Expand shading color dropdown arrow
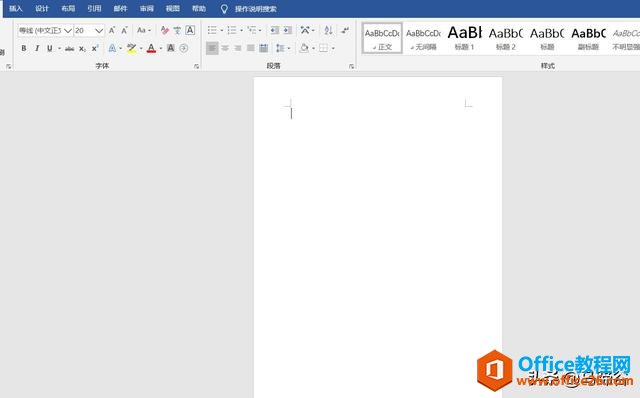The width and height of the screenshot is (640, 398). pyautogui.click(x=313, y=49)
